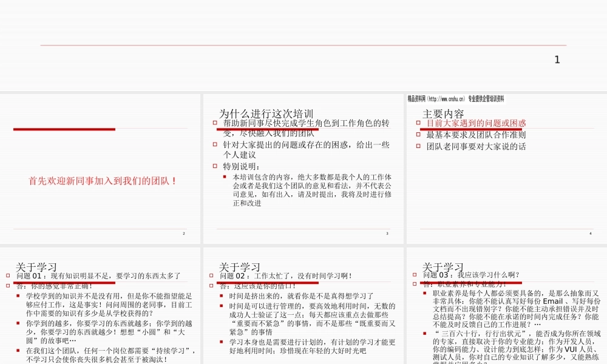Click sub-bullet starting 本培训包含的内容
The width and height of the screenshot is (607, 364).
point(312,190)
